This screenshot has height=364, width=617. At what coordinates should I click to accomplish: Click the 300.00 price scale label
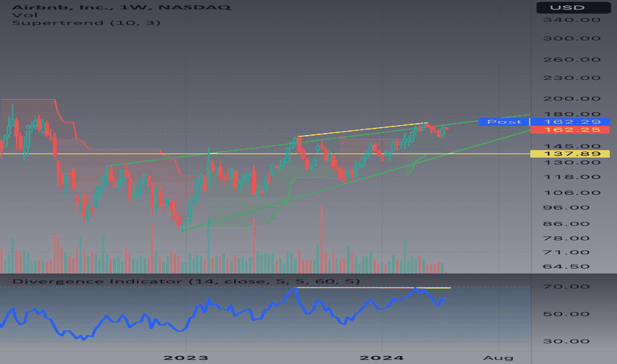pyautogui.click(x=572, y=38)
